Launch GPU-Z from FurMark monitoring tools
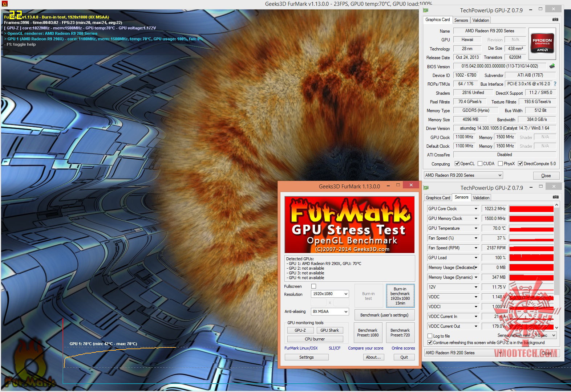This screenshot has width=571, height=392. pos(300,330)
